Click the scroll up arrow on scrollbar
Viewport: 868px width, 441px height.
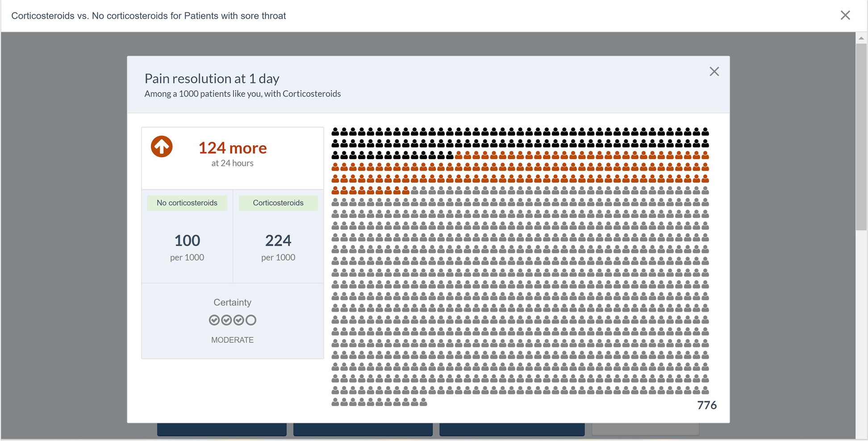click(861, 38)
